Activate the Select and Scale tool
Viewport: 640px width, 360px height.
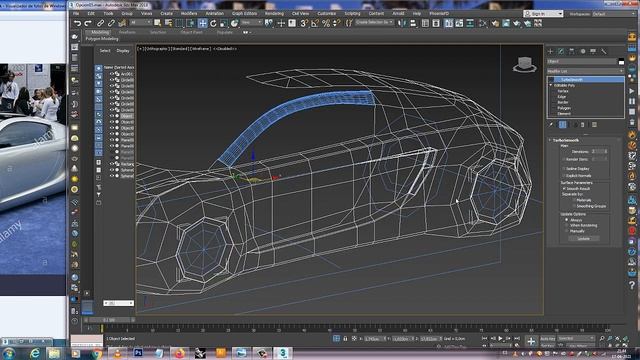click(224, 24)
